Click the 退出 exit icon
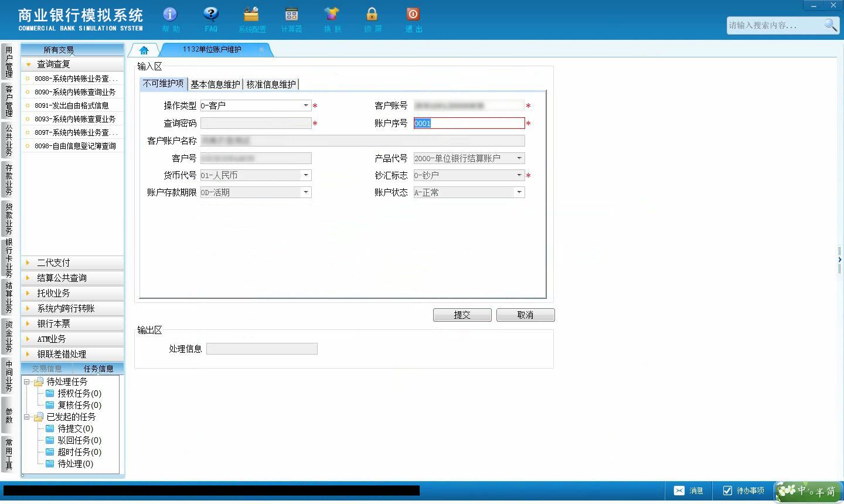The height and width of the screenshot is (504, 844). [413, 19]
